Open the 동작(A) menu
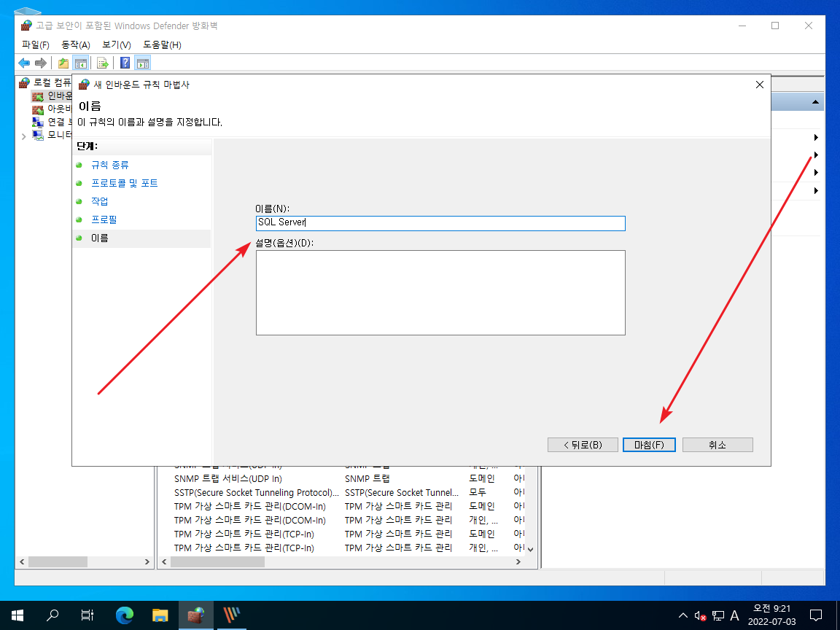The image size is (840, 630). click(x=76, y=45)
